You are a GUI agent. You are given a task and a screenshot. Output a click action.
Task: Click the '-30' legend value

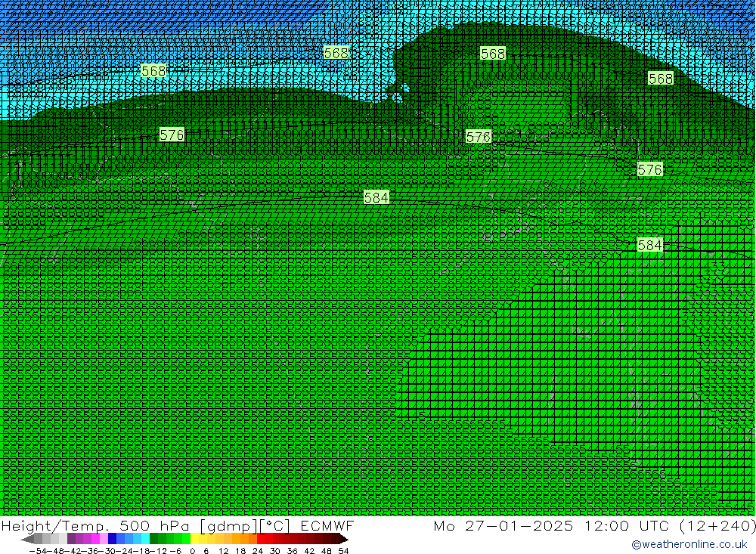(x=107, y=551)
